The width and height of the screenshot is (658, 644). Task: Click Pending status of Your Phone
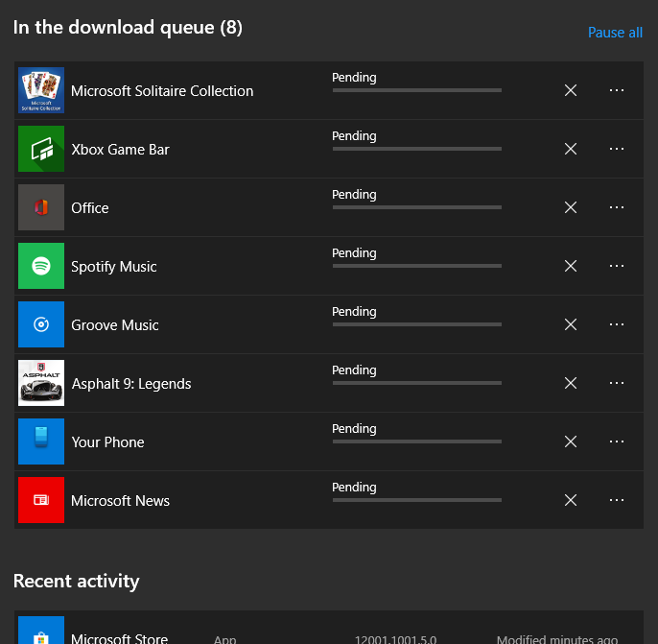(354, 429)
